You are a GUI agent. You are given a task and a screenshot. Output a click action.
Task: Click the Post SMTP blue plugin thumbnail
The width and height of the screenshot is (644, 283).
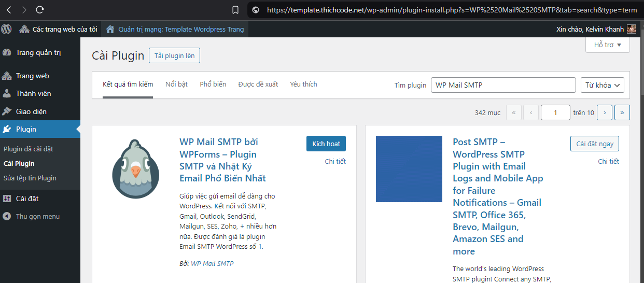pos(409,169)
